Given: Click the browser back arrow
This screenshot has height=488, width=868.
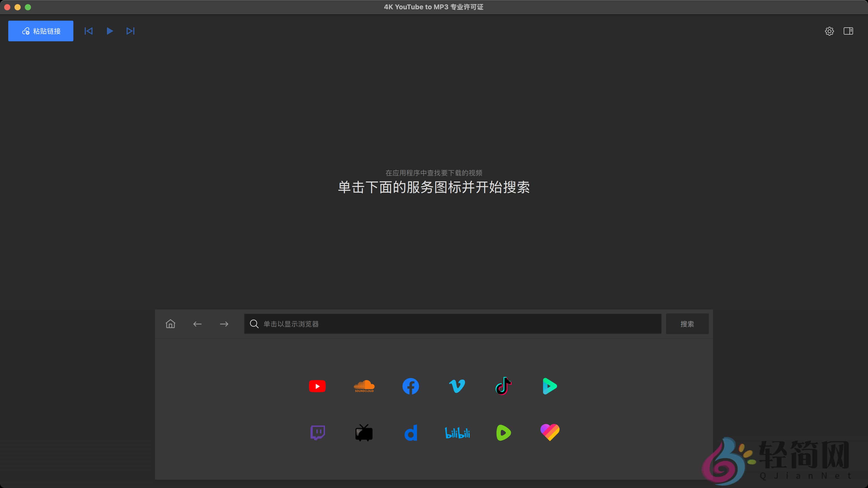Looking at the screenshot, I should coord(197,324).
